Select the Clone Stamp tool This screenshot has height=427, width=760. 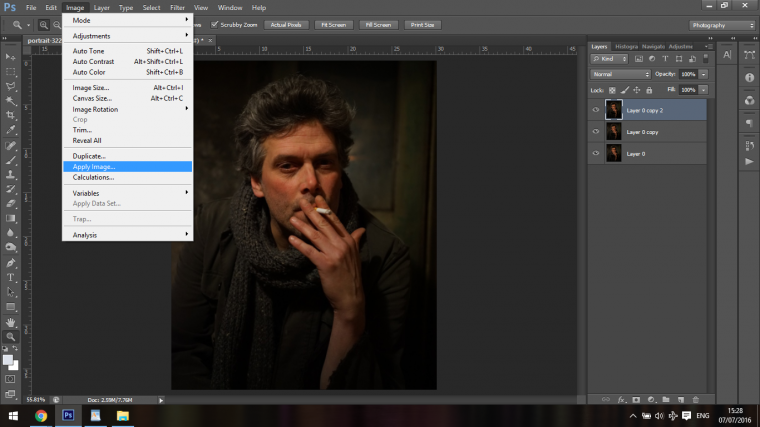point(10,174)
